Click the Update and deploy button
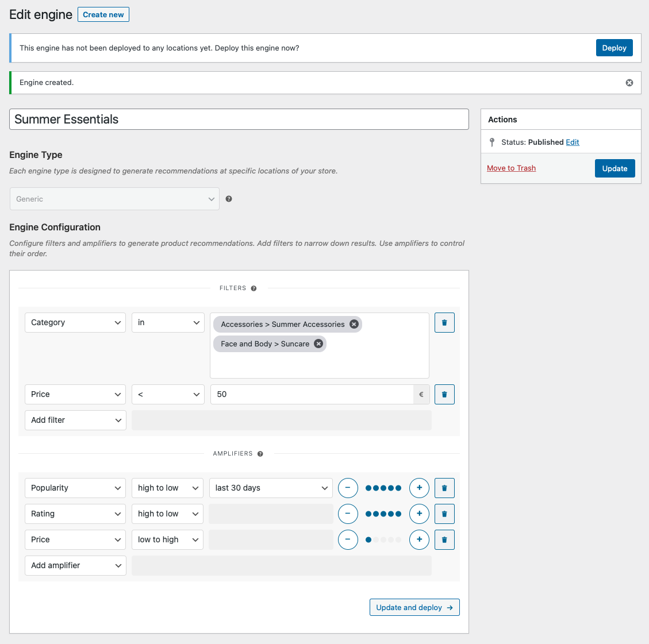This screenshot has height=644, width=649. 414,608
